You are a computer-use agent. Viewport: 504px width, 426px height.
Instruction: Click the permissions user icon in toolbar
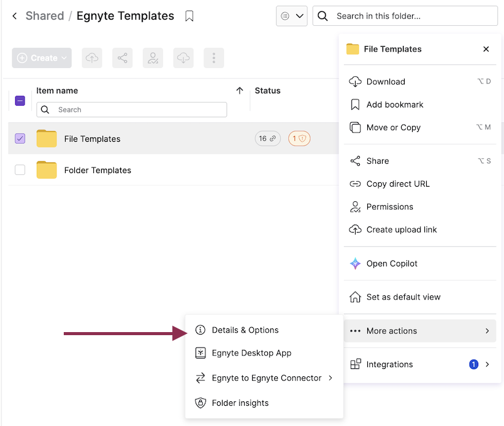coord(153,58)
